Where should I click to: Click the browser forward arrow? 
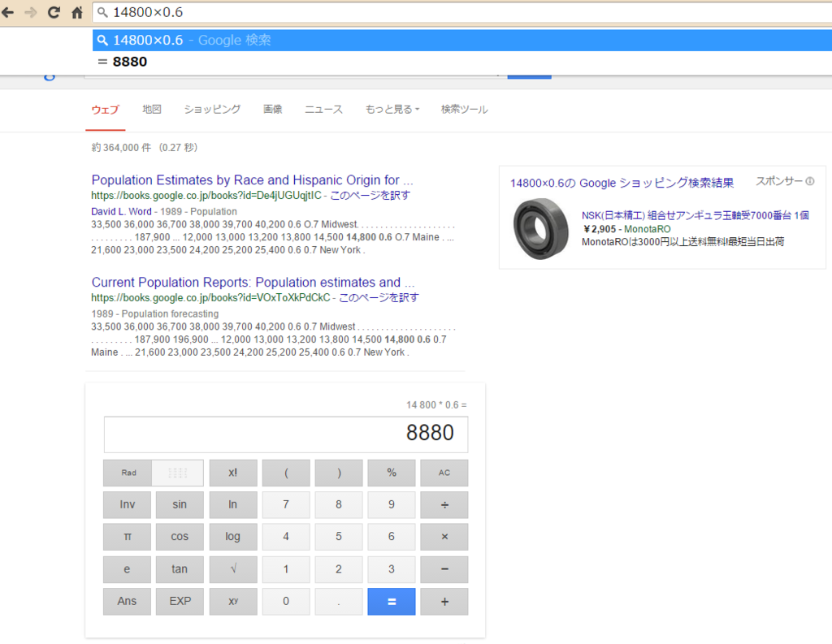[x=31, y=12]
